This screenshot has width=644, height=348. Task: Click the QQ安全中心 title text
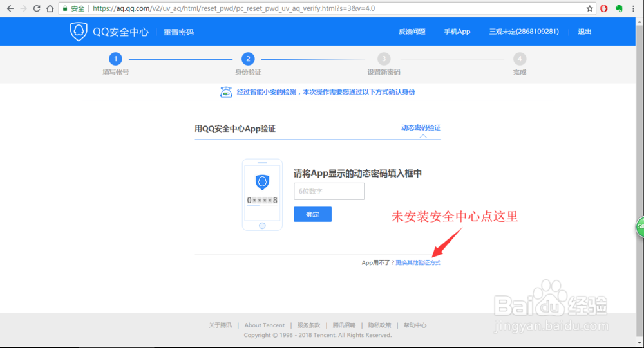[x=121, y=32]
